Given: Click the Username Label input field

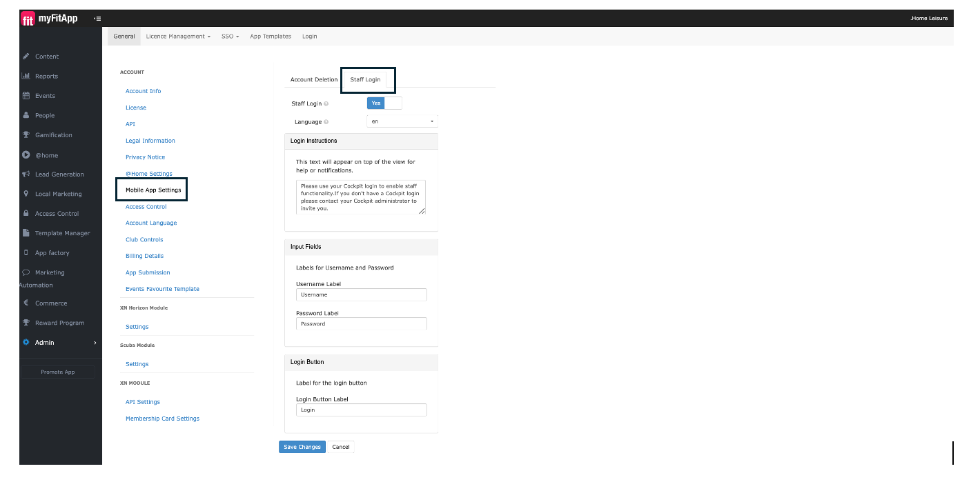Looking at the screenshot, I should (362, 294).
